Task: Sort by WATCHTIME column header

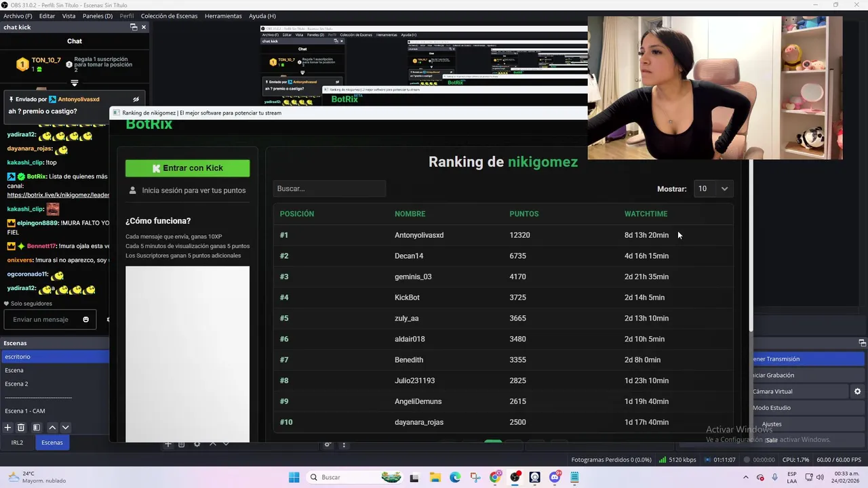Action: coord(646,213)
